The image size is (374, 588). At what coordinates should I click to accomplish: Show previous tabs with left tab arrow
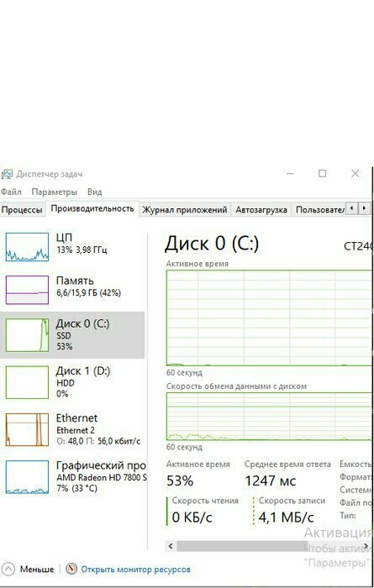[x=351, y=208]
